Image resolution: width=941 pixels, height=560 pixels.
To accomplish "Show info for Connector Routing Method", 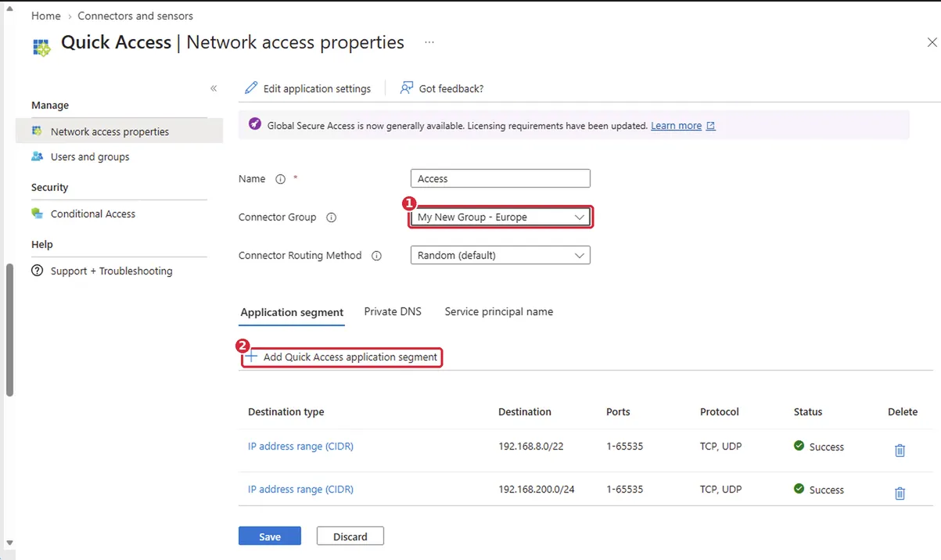I will pyautogui.click(x=376, y=256).
